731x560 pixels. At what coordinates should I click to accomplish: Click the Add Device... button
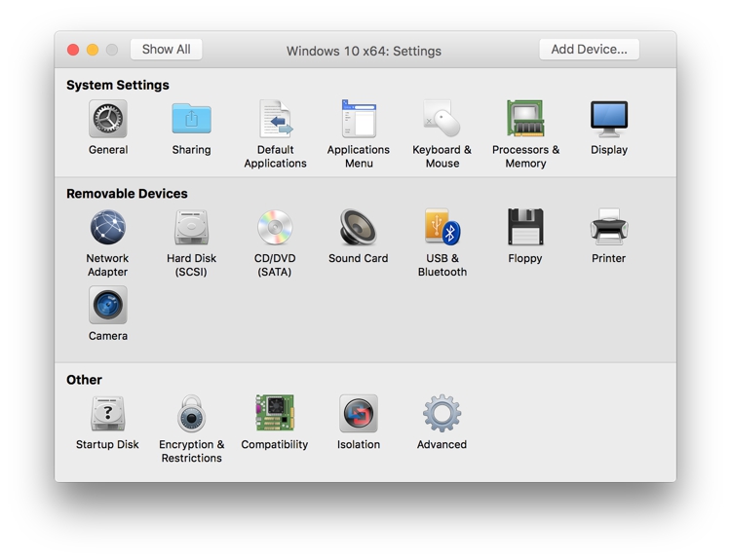pos(590,50)
